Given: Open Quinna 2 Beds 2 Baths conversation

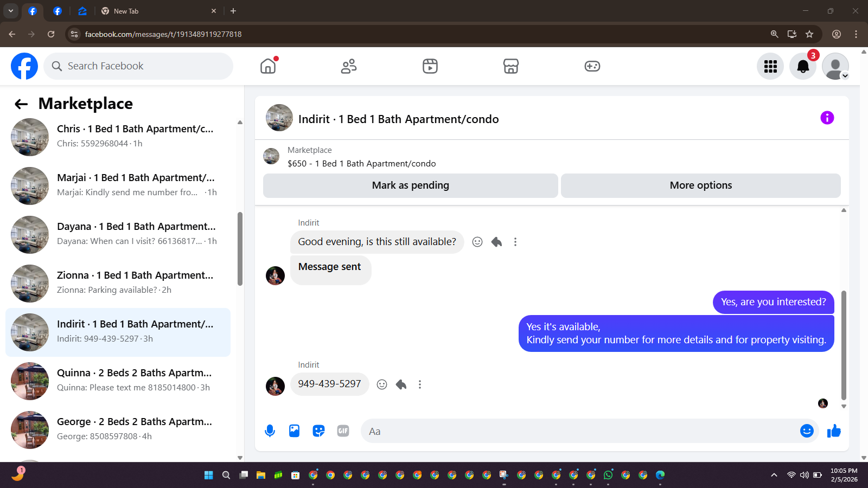Looking at the screenshot, I should (x=118, y=381).
